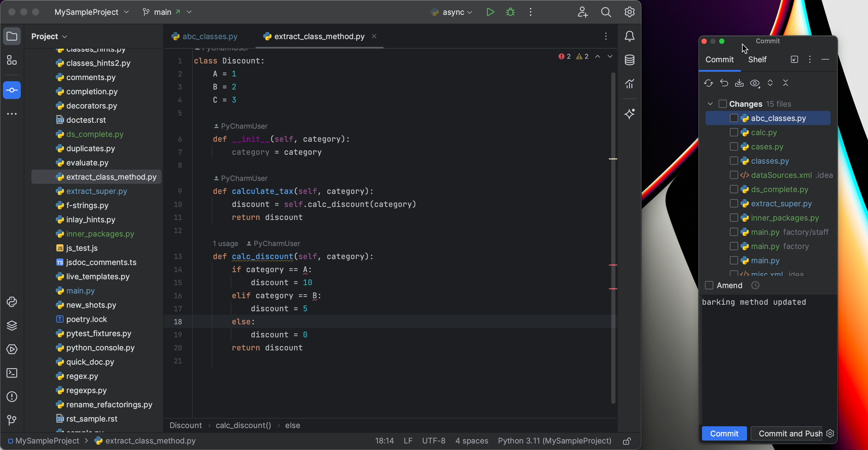Show more tool windows via ellipsis icon
868x450 pixels.
pos(12,114)
